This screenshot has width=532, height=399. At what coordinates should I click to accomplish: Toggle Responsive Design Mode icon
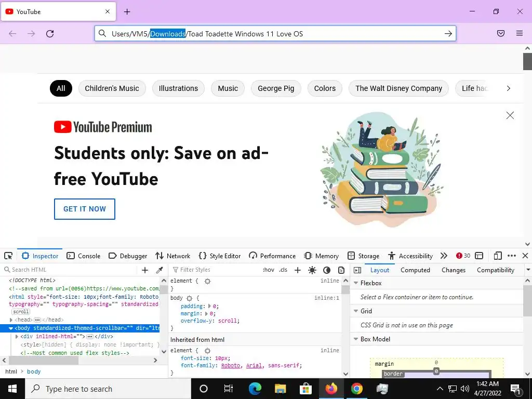(x=497, y=256)
